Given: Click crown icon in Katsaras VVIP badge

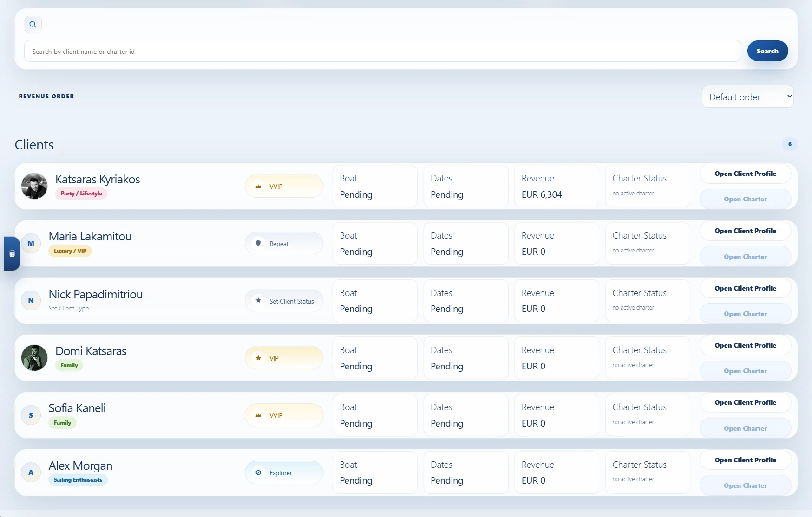Looking at the screenshot, I should (258, 186).
